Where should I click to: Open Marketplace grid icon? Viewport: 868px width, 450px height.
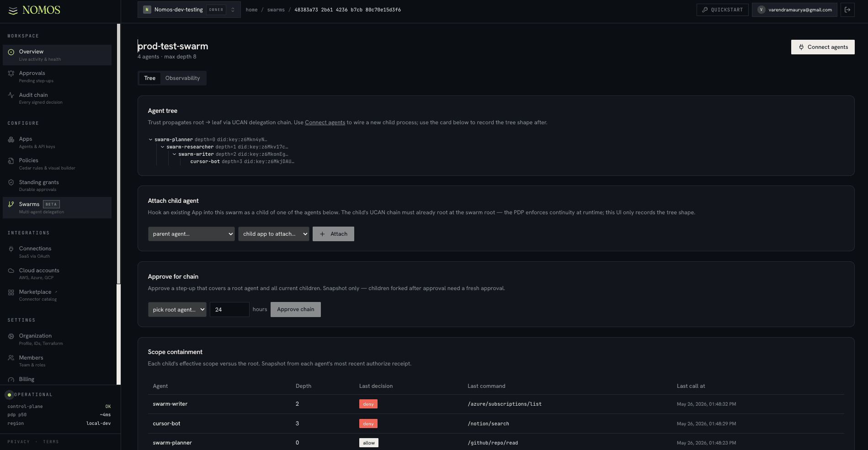coord(11,292)
